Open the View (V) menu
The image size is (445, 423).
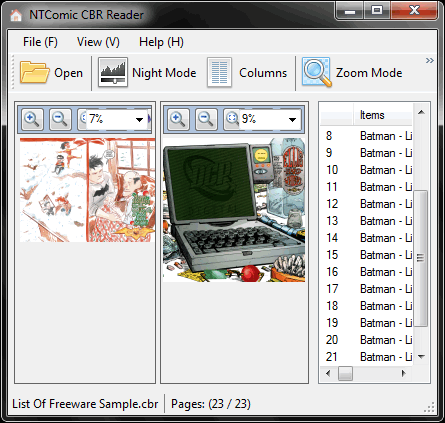(x=98, y=42)
